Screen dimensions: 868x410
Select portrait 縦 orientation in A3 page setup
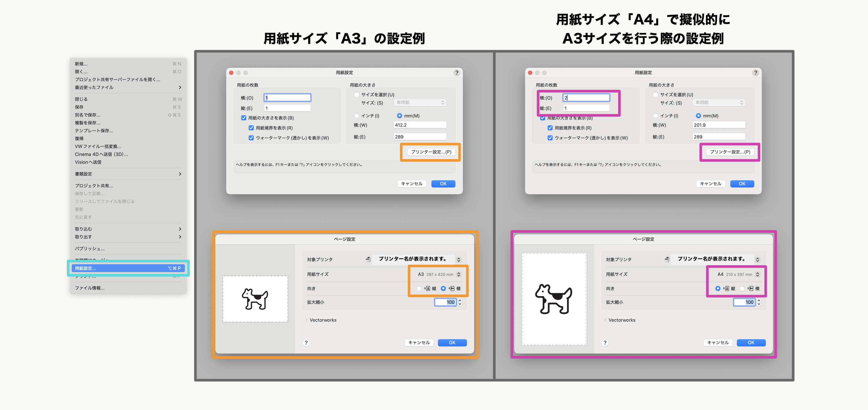419,288
